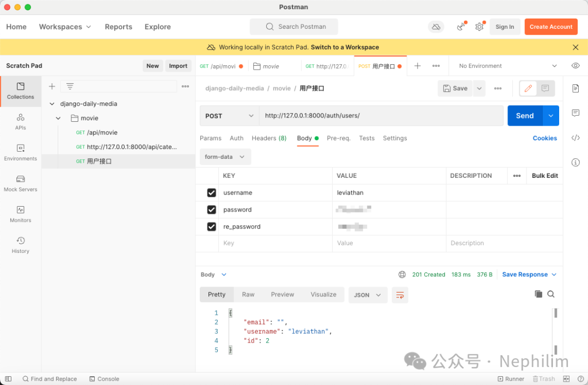Open the two-pane layout icon in footer
Screen dimensions: 588x385
[x=566, y=378]
